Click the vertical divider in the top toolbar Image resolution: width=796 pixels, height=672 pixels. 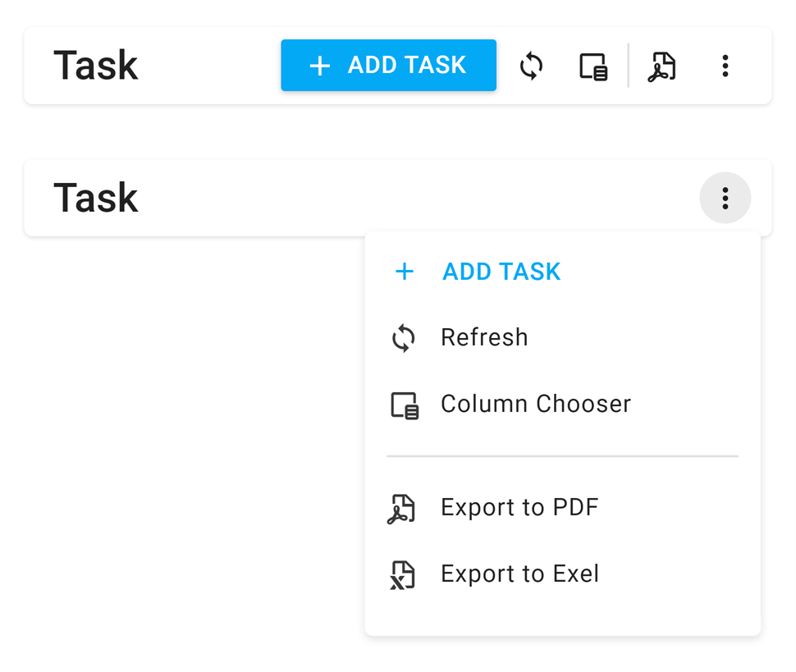pos(628,66)
